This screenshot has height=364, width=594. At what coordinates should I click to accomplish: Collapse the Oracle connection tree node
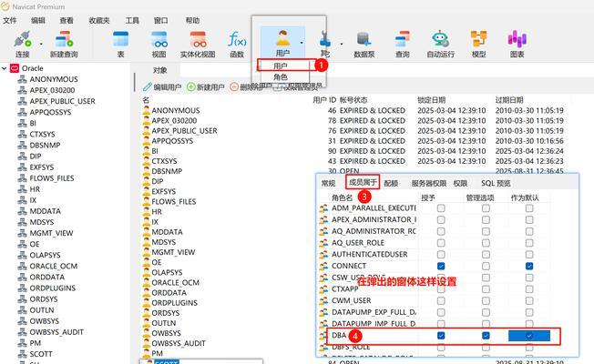5,68
